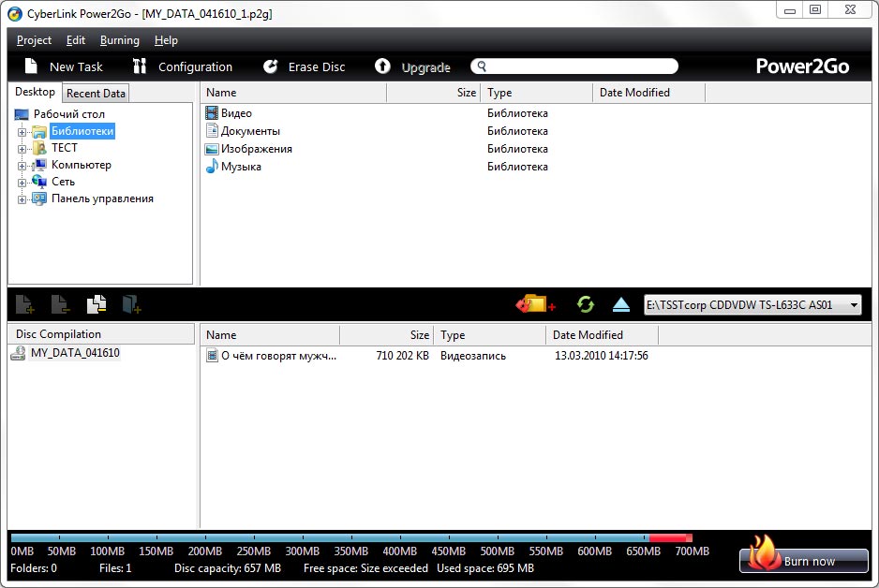Sort the compilation list by Type

point(489,335)
